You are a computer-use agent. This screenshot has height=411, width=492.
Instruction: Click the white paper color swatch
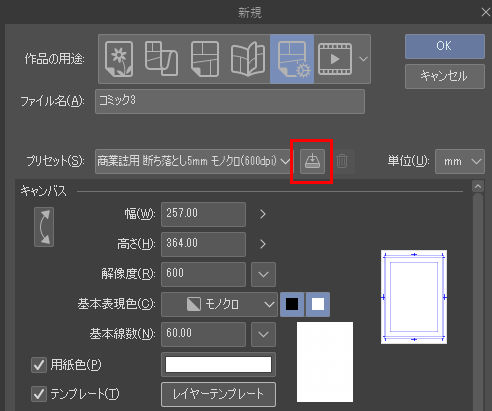[x=218, y=364]
